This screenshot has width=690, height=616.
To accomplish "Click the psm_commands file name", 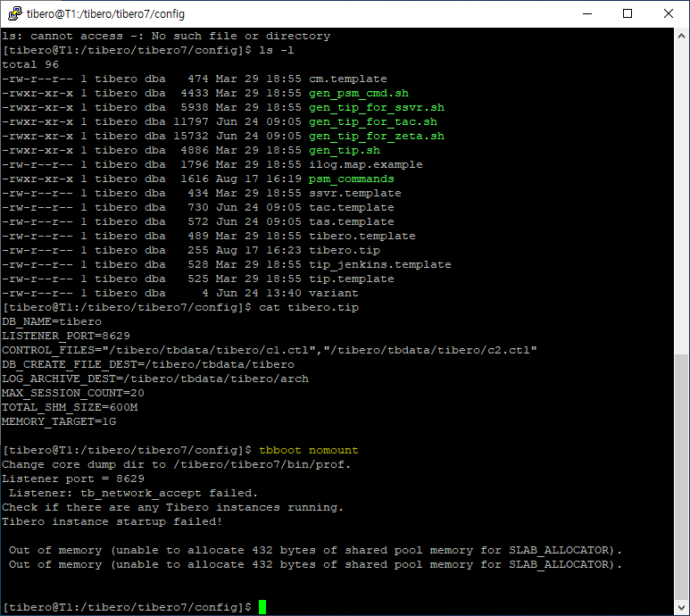I will pyautogui.click(x=351, y=179).
